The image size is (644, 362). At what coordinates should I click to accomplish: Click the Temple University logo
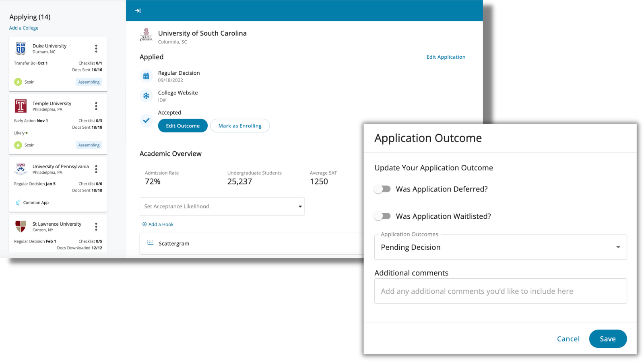[x=21, y=106]
